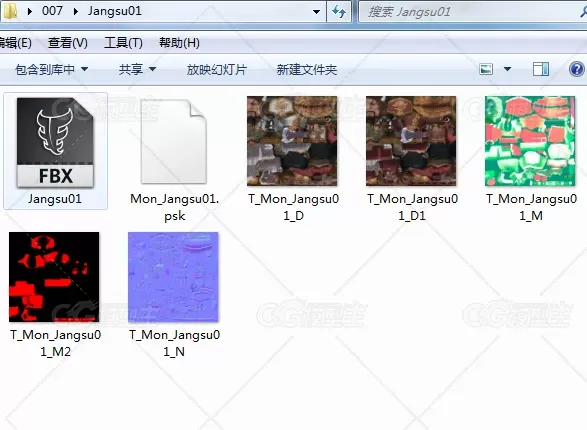The width and height of the screenshot is (587, 430).
Task: Expand the arrow after 007 in breadcrumb
Action: click(x=76, y=11)
